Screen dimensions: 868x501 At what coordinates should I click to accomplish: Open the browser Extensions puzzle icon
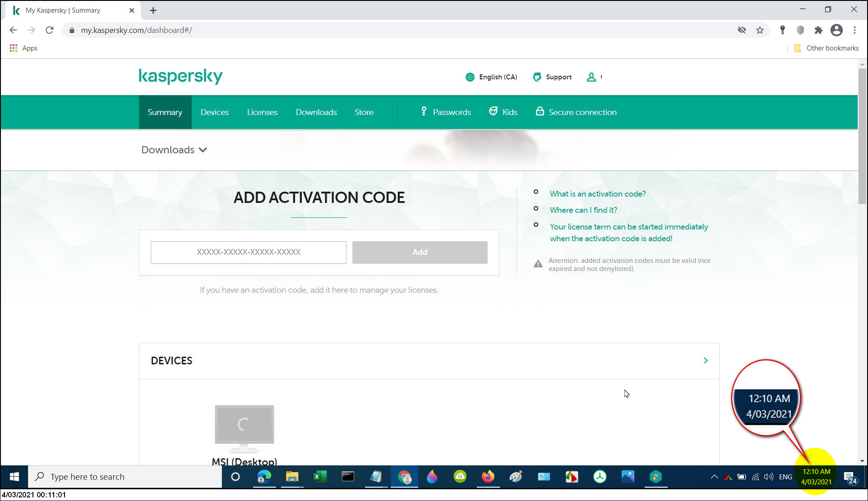tap(818, 30)
